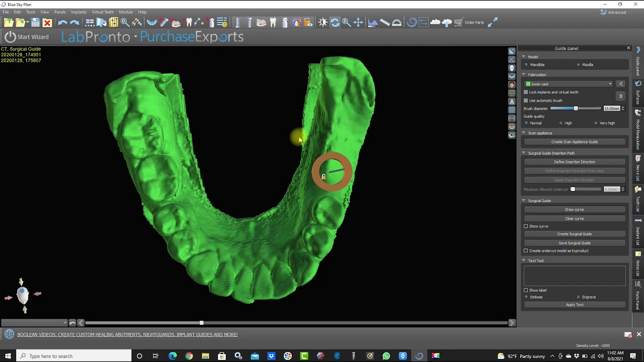Select the protractor angle measurement tool

(397, 23)
